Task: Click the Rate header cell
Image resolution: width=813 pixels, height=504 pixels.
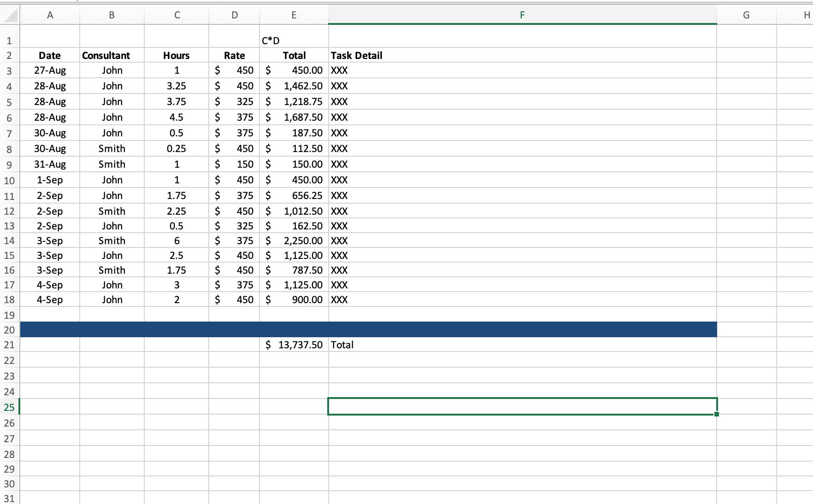Action: (x=234, y=55)
